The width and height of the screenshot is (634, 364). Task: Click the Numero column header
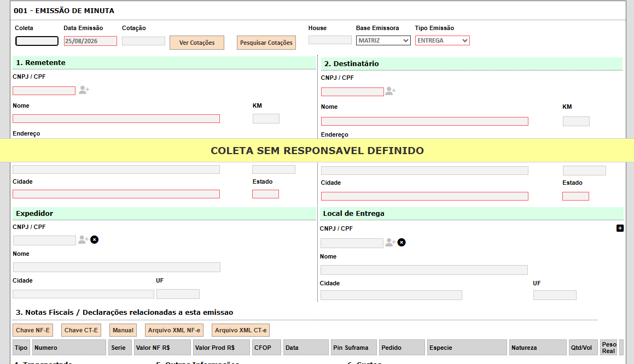click(x=69, y=348)
